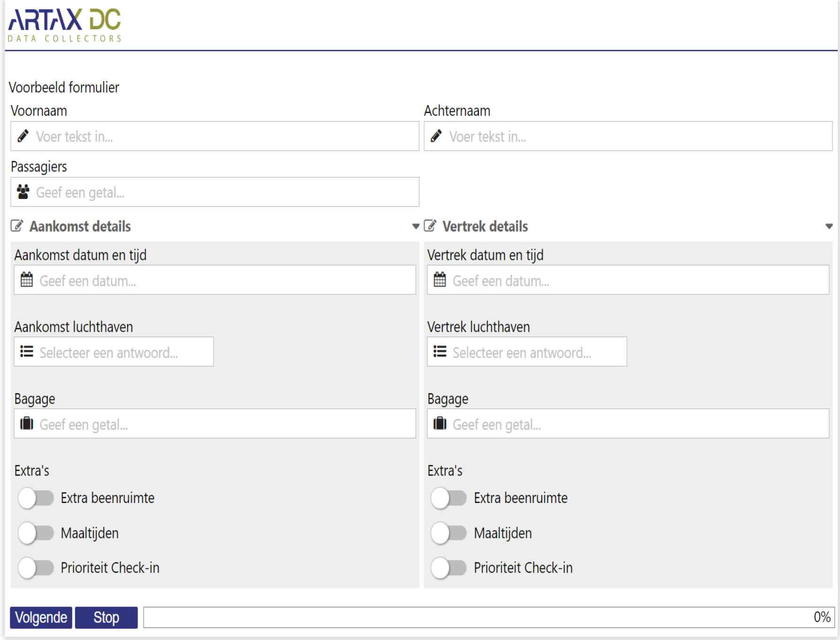
Task: Turn on Prioriteit Check-in for Aankomst
Action: [36, 568]
